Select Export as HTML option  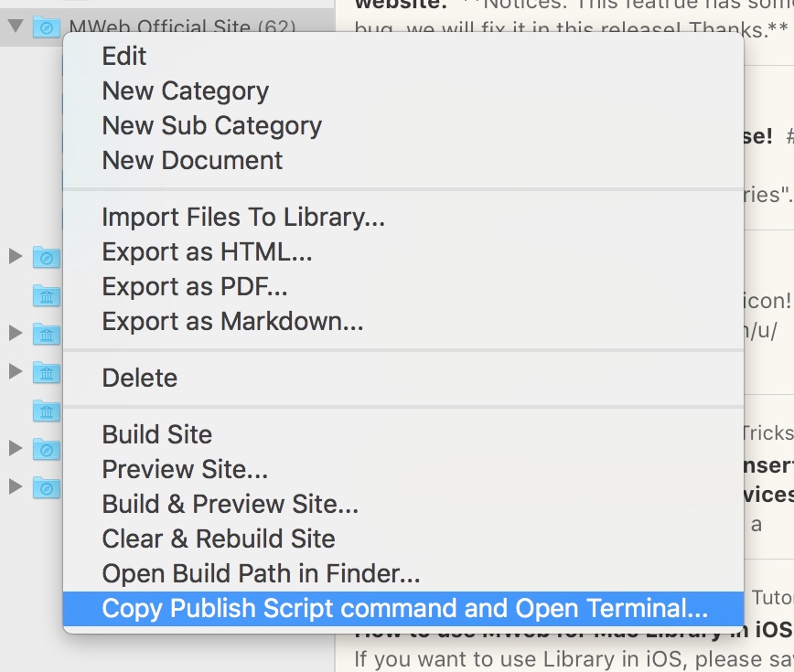point(207,251)
